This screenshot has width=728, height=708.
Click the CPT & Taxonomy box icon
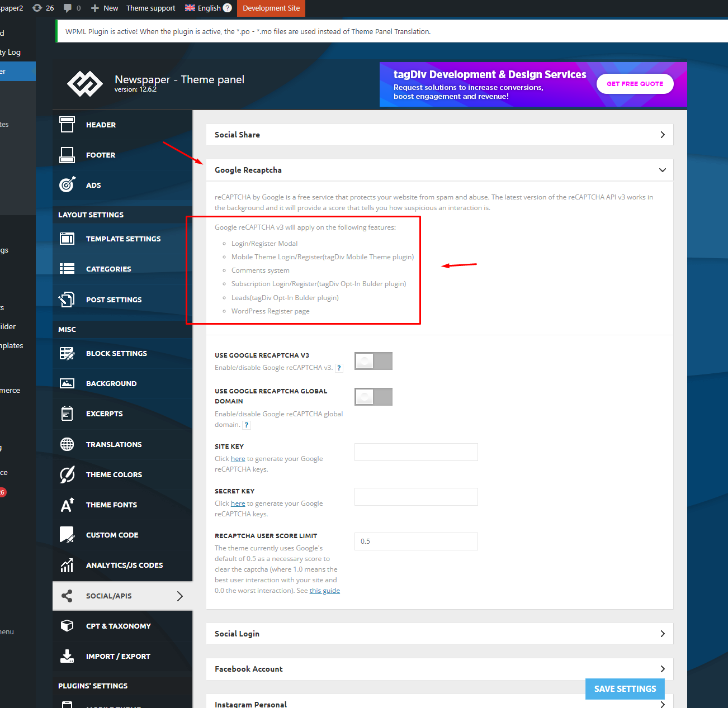click(x=67, y=626)
